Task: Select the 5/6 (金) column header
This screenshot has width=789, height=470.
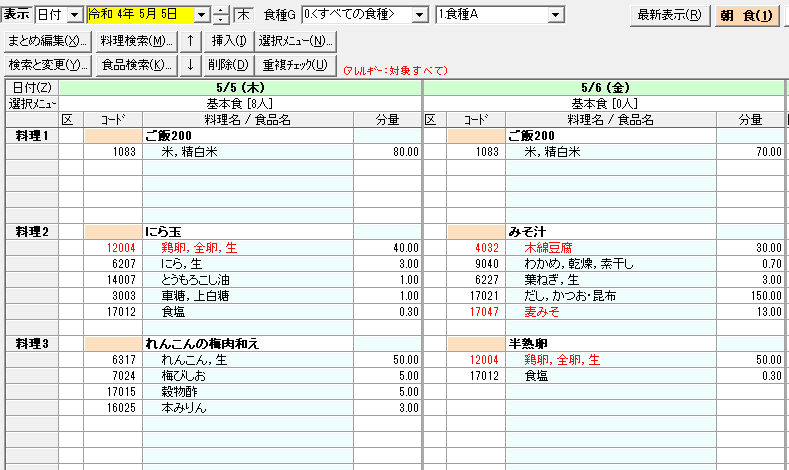Action: tap(605, 88)
